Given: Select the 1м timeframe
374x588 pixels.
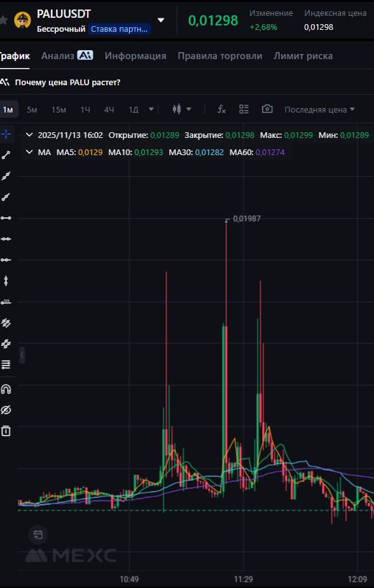Looking at the screenshot, I should [8, 109].
